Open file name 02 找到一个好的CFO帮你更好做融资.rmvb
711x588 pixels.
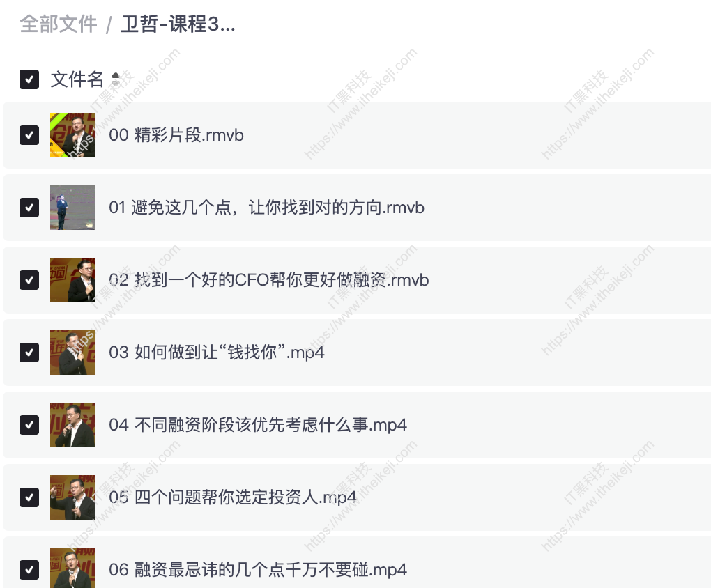point(269,280)
